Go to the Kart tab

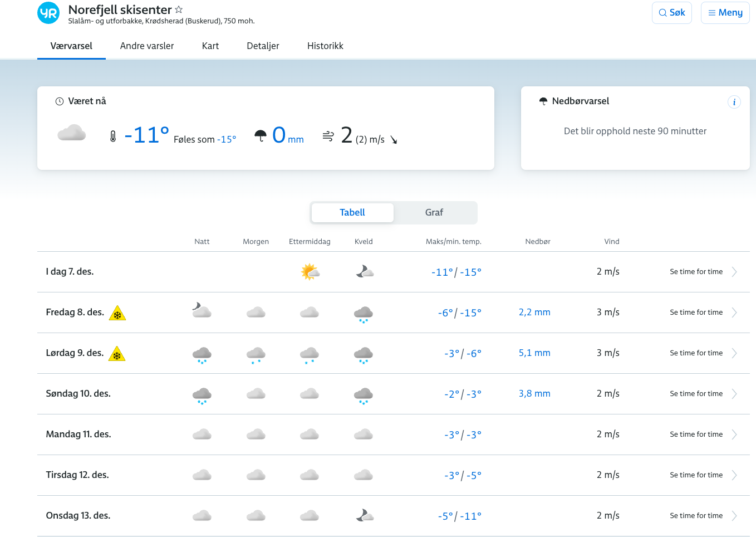pos(210,46)
